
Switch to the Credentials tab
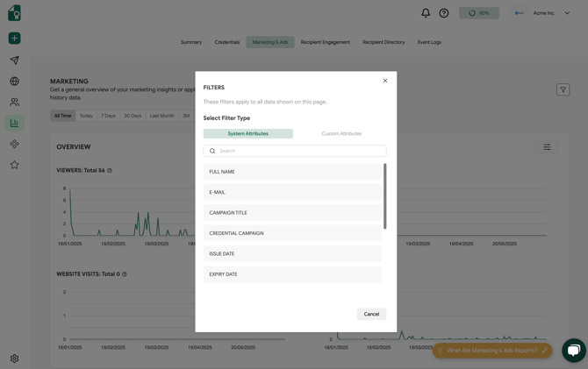click(227, 42)
